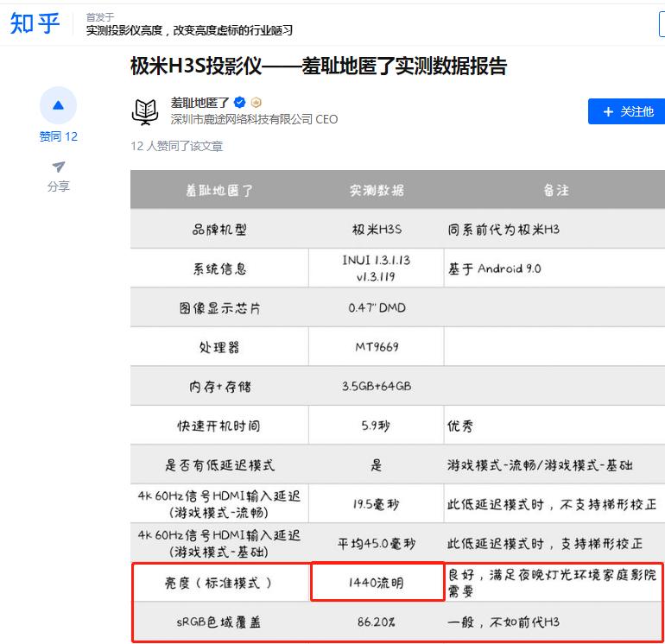This screenshot has height=644, width=665.
Task: Click the value MT9669
Action: 377,347
